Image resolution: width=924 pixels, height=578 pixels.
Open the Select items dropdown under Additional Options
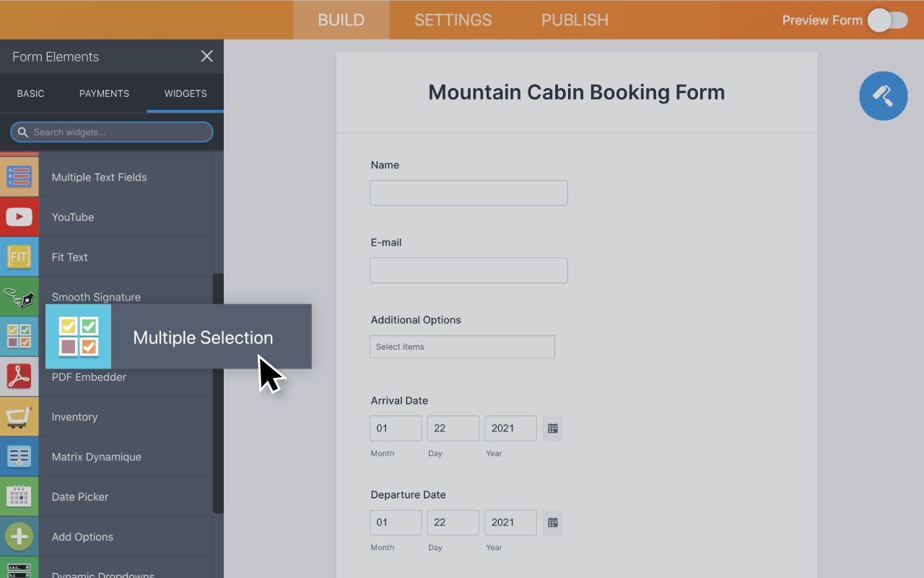[x=462, y=346]
